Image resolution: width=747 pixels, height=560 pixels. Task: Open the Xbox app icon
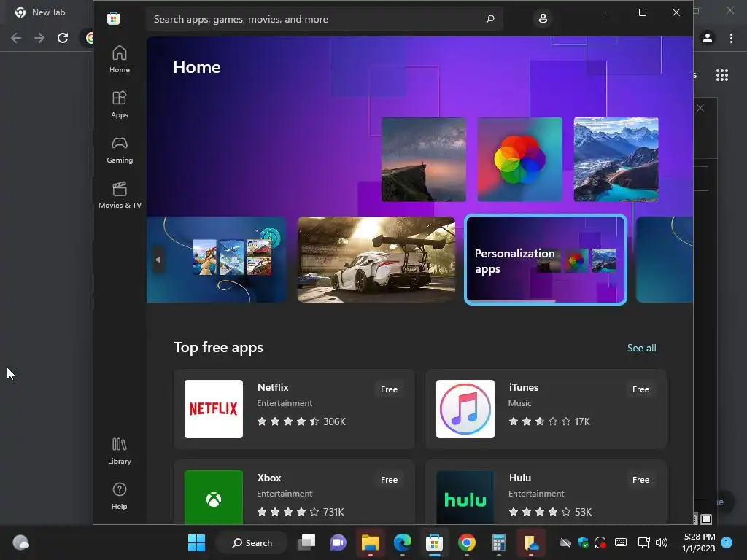(x=214, y=497)
